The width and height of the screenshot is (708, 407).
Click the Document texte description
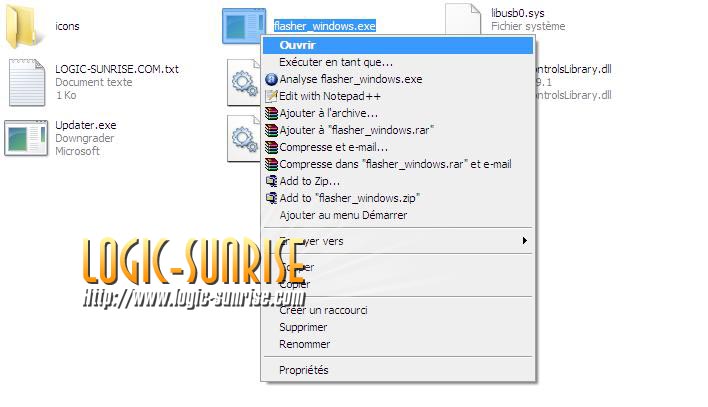click(93, 82)
